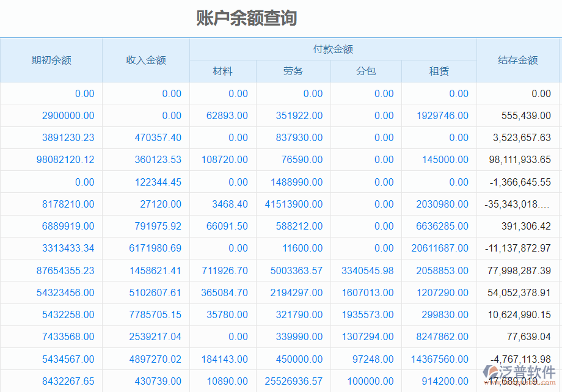Sort by the 结存金额 column header
Viewport: 562px width, 392px height.
(518, 60)
